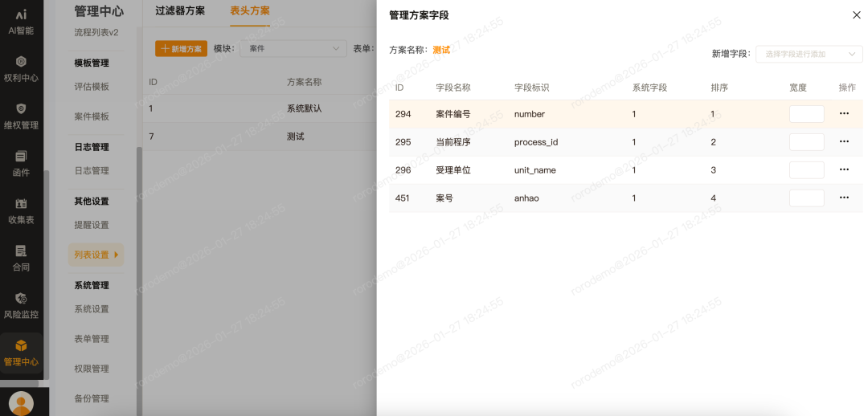Switch to the 过滤器方案 tab
This screenshot has width=868, height=416.
tap(180, 11)
